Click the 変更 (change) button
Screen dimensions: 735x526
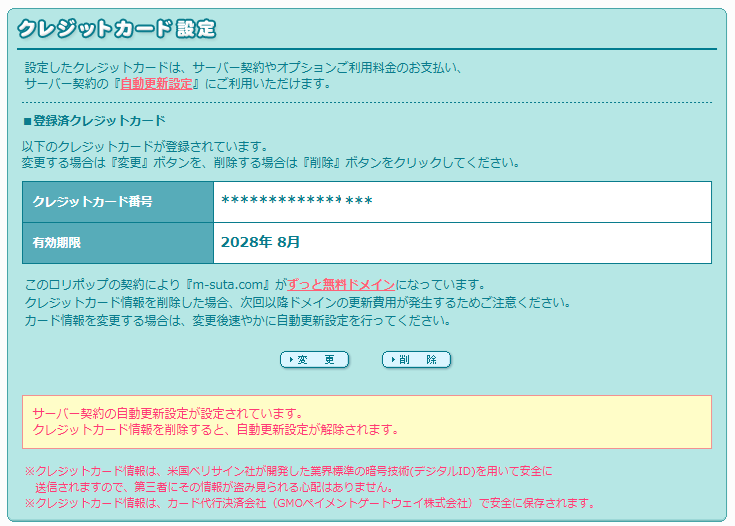(x=314, y=360)
